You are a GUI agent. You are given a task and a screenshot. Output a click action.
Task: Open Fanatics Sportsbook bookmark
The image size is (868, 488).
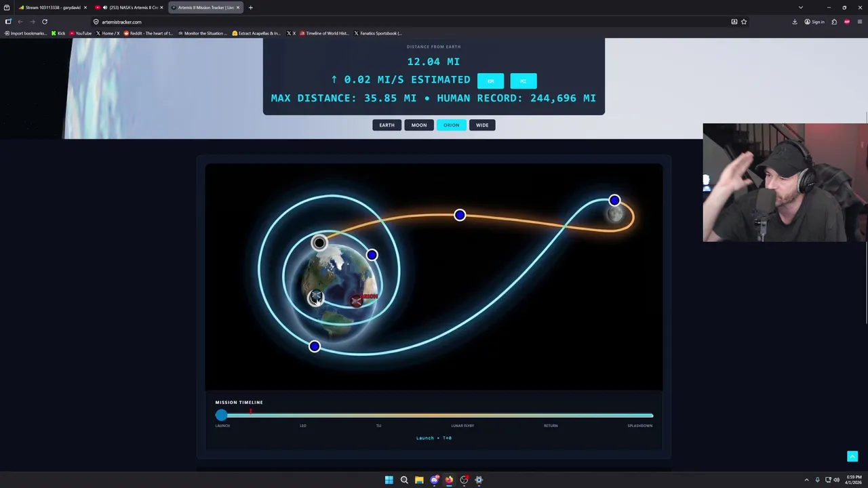pos(378,33)
